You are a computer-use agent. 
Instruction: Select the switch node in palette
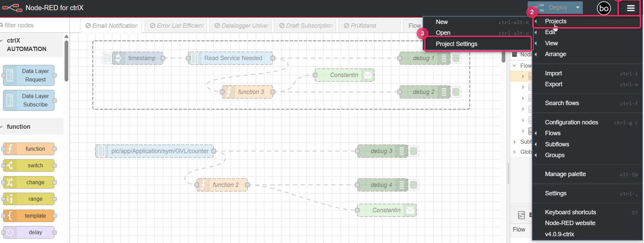[x=29, y=166]
